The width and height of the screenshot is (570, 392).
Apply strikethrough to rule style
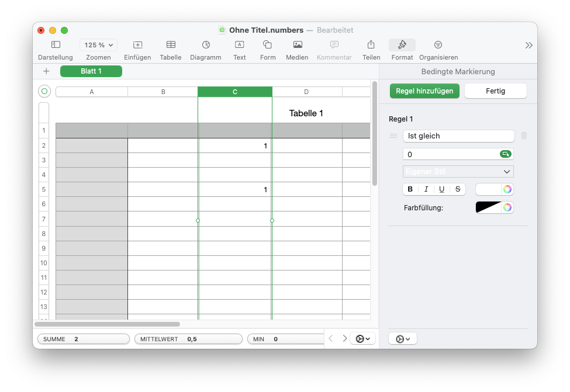pos(458,189)
